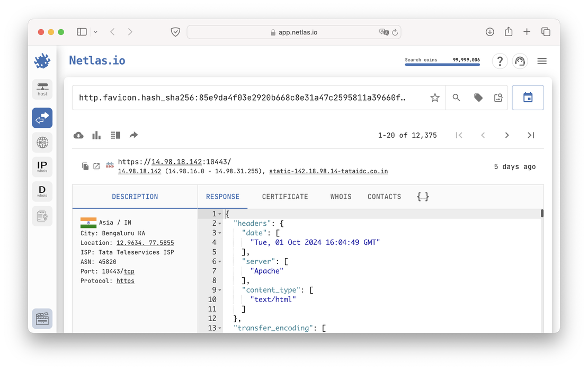This screenshot has height=370, width=588.
Task: Open the DNS search tool
Action: [42, 142]
